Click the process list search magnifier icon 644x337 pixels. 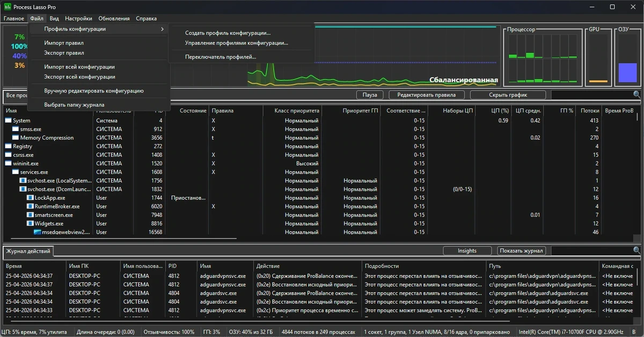pyautogui.click(x=636, y=94)
